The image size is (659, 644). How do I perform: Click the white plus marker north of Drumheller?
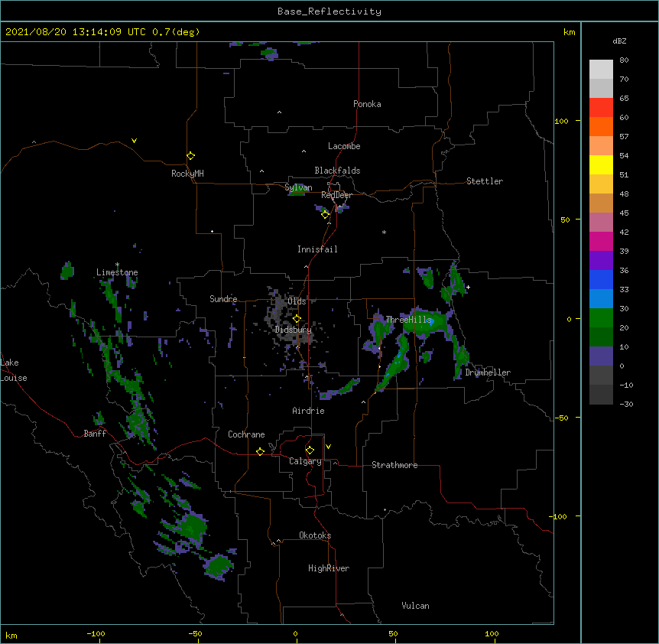pos(468,287)
